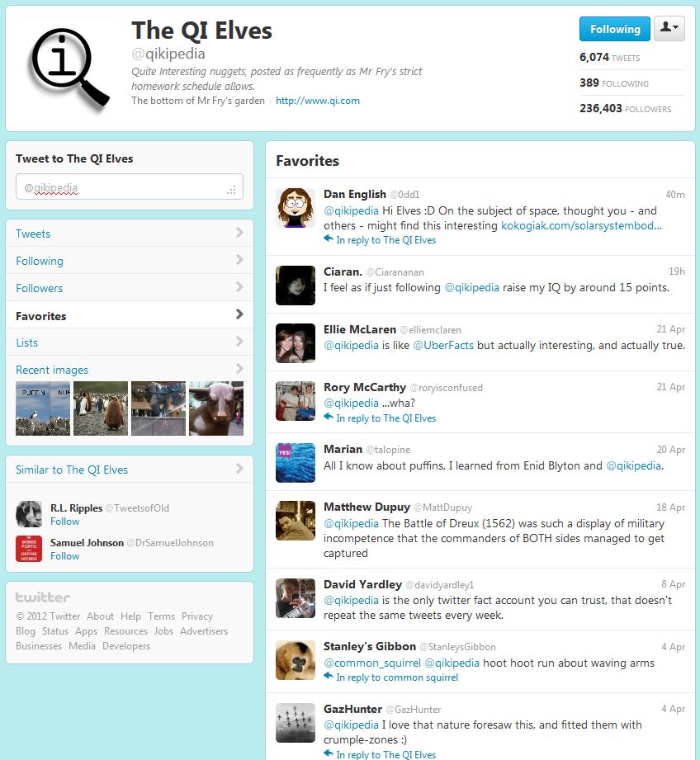The width and height of the screenshot is (700, 760).
Task: Open the About footer link
Action: point(101,616)
